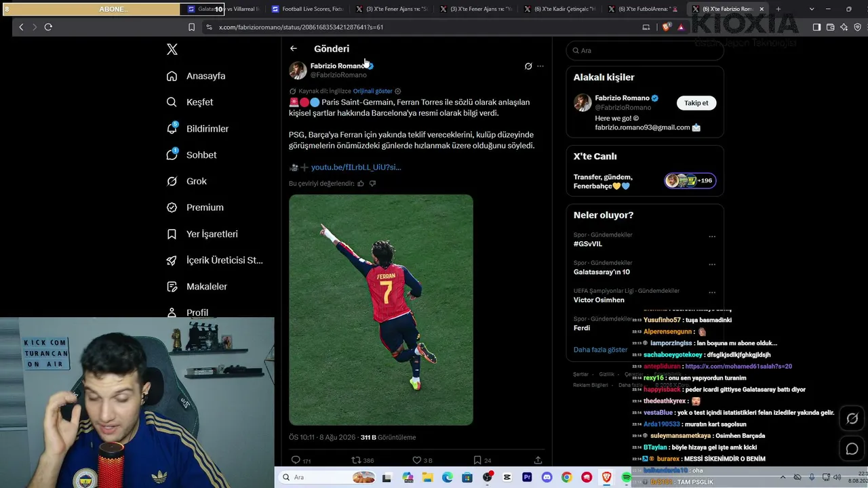Open Yer İşaretleri bookmarks
This screenshot has height=488, width=868.
click(202, 234)
